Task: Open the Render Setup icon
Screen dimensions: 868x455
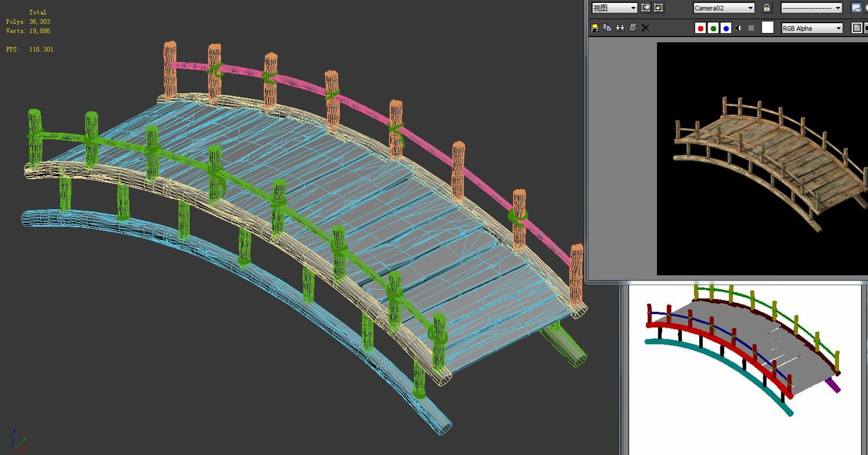Action: (x=856, y=8)
